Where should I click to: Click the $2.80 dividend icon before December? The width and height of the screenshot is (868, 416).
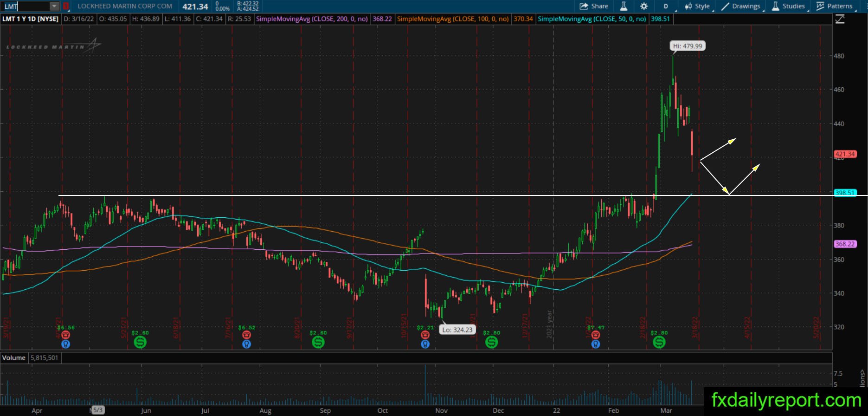point(492,342)
